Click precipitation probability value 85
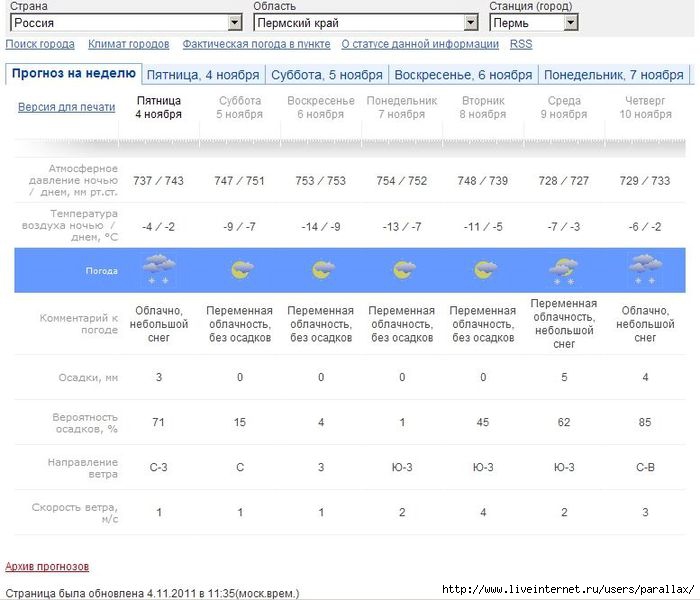 645,422
